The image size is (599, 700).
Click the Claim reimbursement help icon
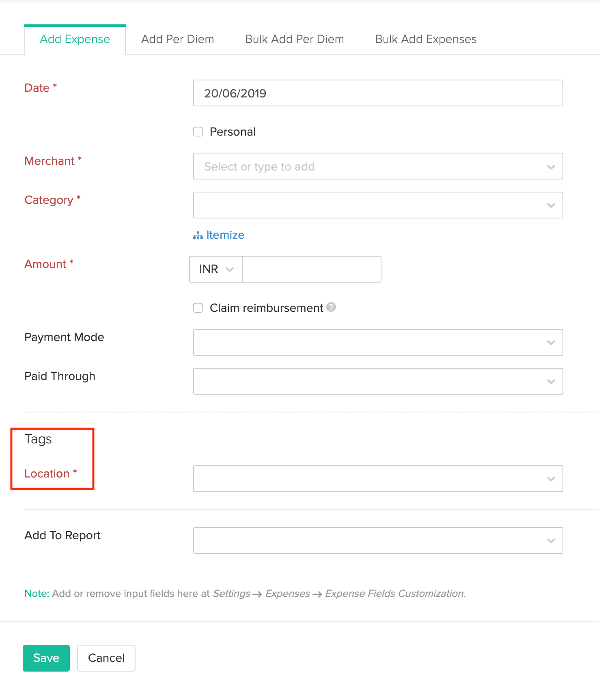coord(331,307)
